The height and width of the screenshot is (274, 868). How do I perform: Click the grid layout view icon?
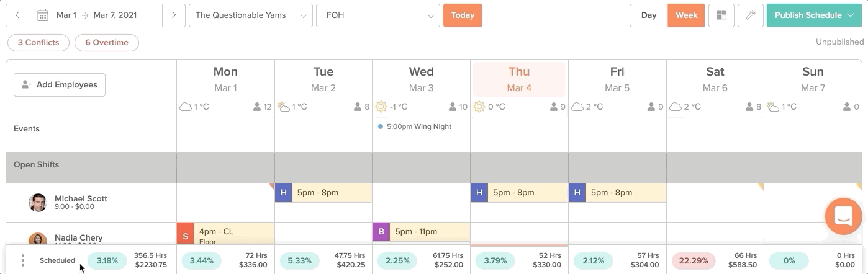[721, 15]
